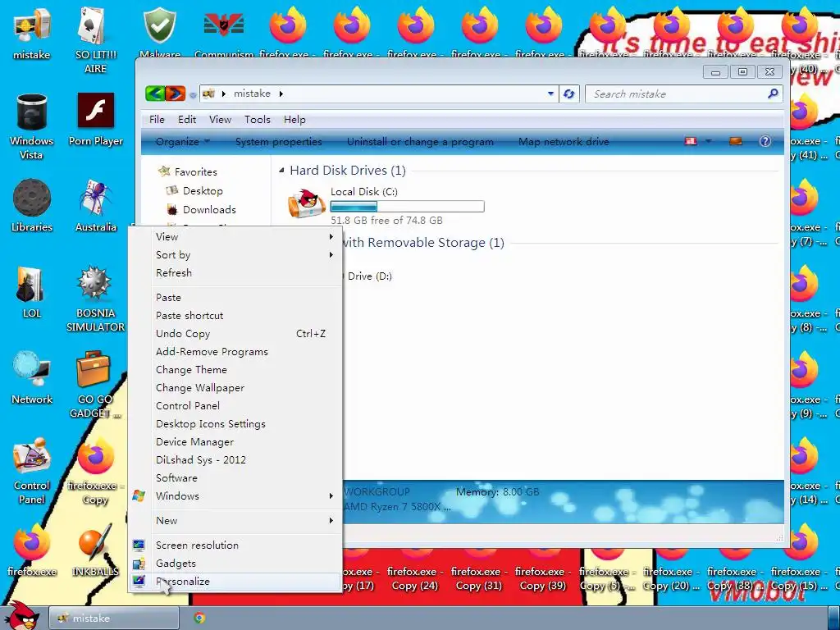
Task: Open the Libraries moon icon
Action: tap(32, 205)
